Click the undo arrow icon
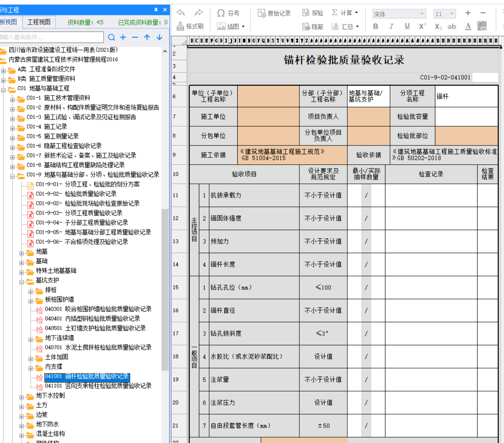The height and width of the screenshot is (443, 504). 181,13
